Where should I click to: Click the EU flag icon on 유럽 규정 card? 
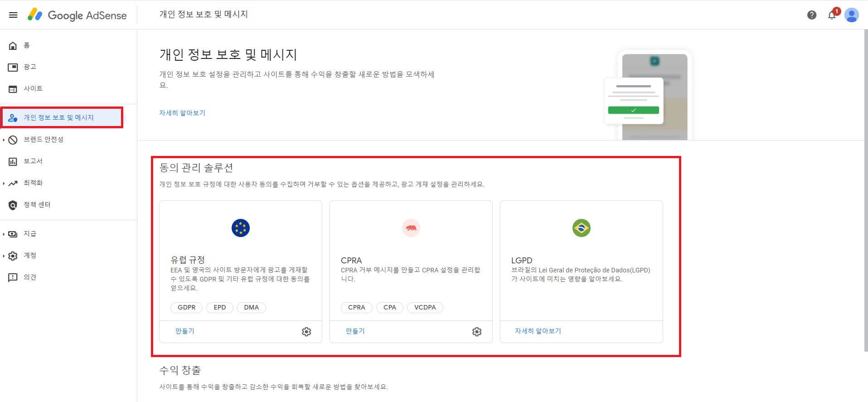click(241, 228)
